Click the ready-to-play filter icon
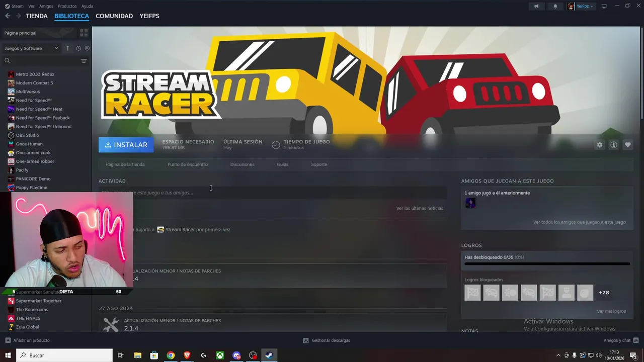The image size is (644, 362). tap(87, 48)
